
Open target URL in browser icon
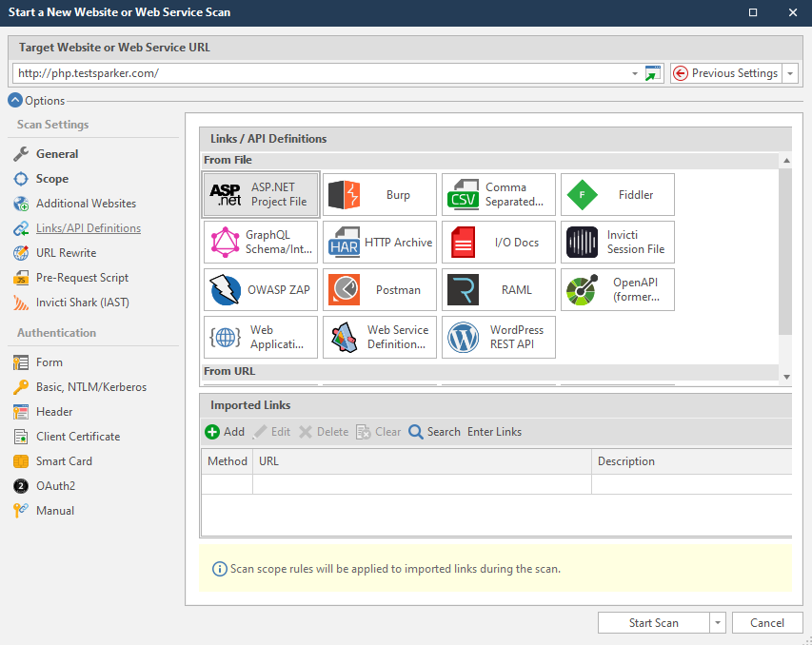click(653, 73)
